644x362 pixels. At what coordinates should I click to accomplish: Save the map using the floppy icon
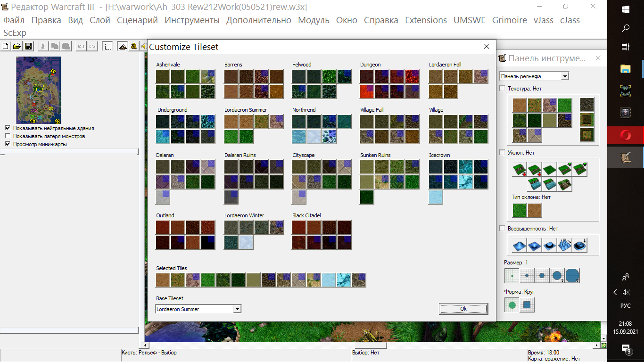[x=28, y=46]
